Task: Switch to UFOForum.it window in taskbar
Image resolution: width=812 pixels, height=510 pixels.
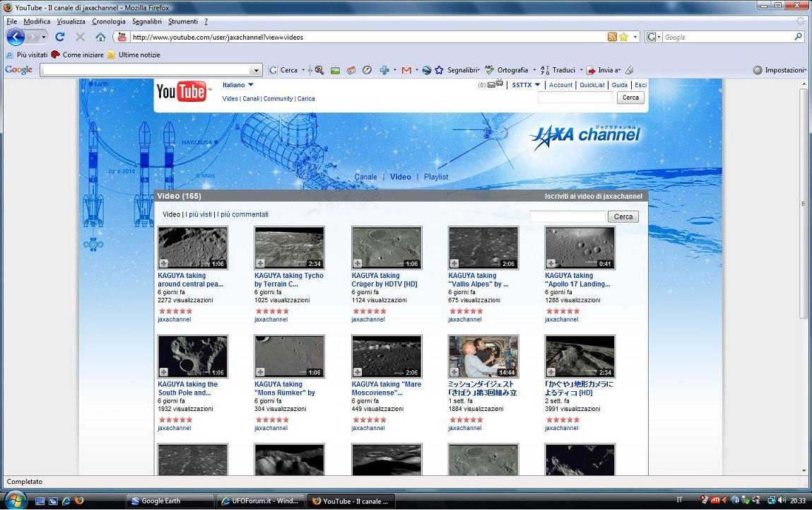Action: coord(261,501)
